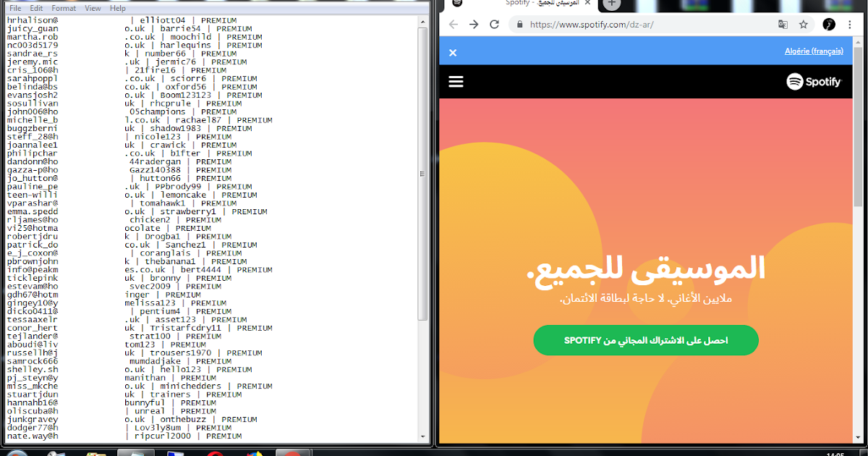Click the jeremy.mic jermic76 line
The image size is (868, 456).
127,62
